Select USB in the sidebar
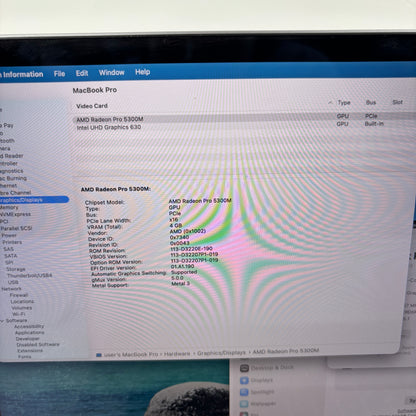The height and width of the screenshot is (416, 416). pos(13,282)
